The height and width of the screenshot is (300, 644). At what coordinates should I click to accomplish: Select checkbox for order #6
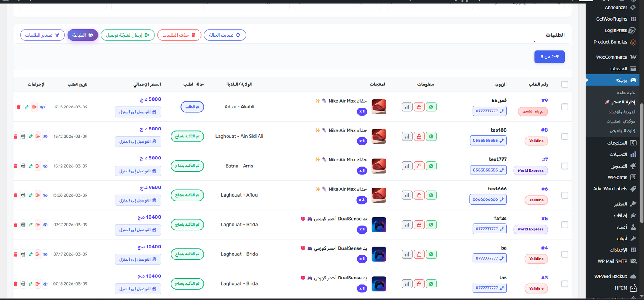565,195
